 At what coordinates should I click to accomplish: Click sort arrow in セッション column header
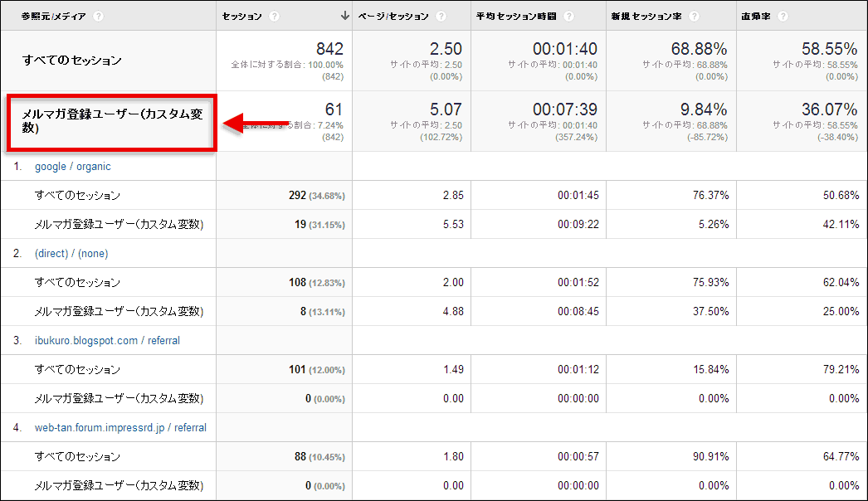[x=344, y=17]
